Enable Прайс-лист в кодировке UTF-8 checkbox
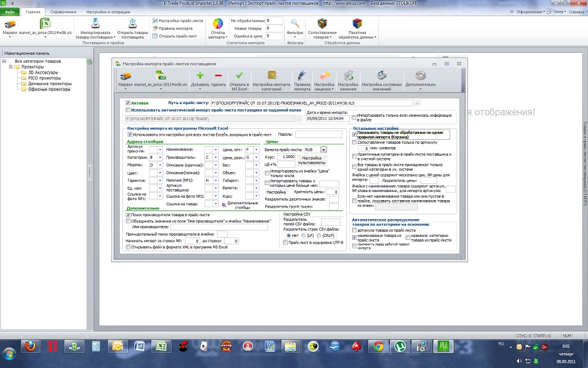The width and height of the screenshot is (588, 368). pyautogui.click(x=285, y=243)
